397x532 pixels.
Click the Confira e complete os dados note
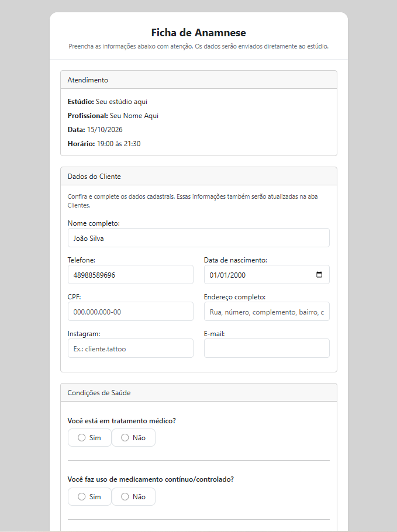[x=193, y=201]
